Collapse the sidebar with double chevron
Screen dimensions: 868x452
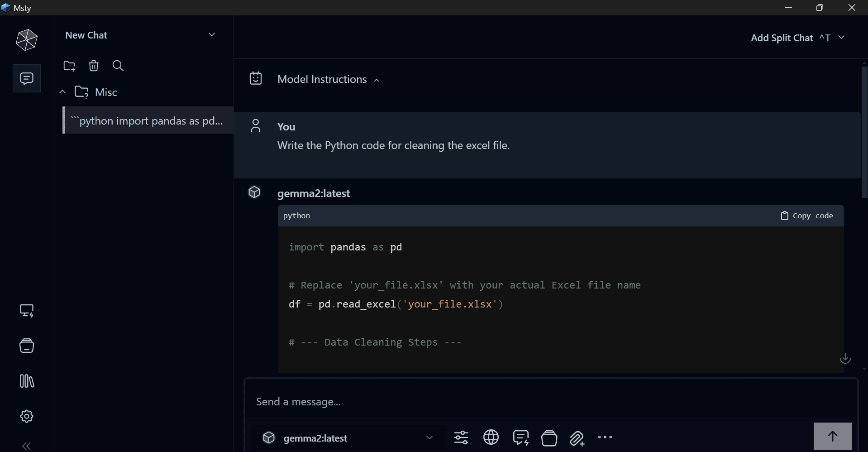27,446
